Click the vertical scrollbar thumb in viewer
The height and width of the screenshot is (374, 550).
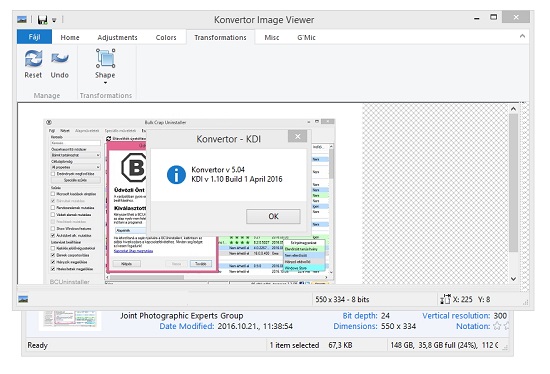(x=514, y=182)
